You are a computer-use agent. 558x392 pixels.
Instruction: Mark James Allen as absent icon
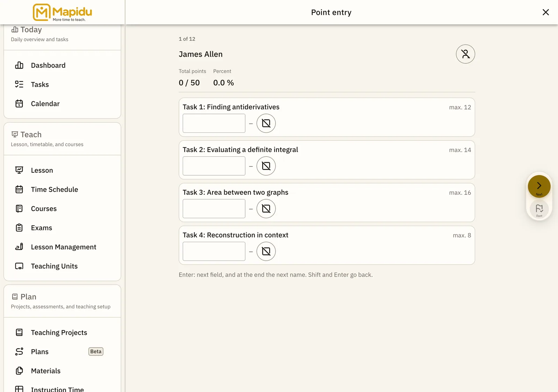point(465,54)
